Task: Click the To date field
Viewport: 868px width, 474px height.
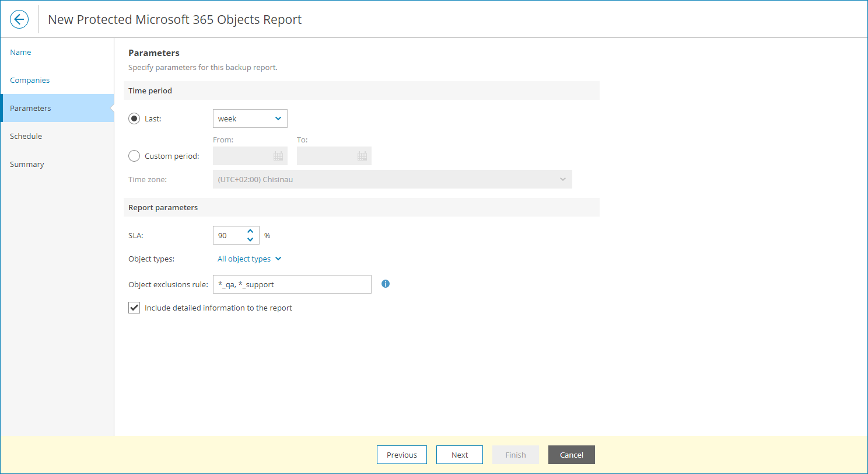Action: pyautogui.click(x=334, y=156)
